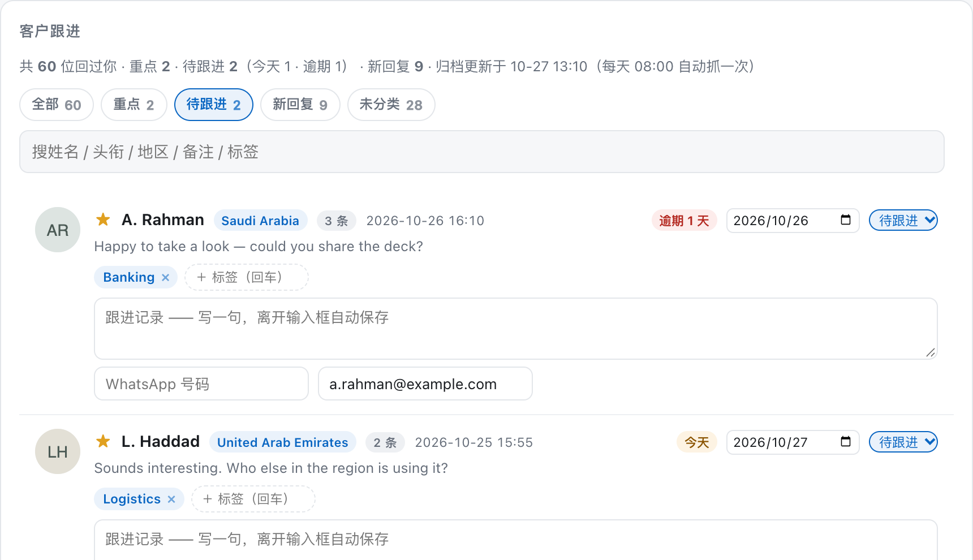973x560 pixels.
Task: Click the add-tag field under Banking
Action: coord(247,277)
